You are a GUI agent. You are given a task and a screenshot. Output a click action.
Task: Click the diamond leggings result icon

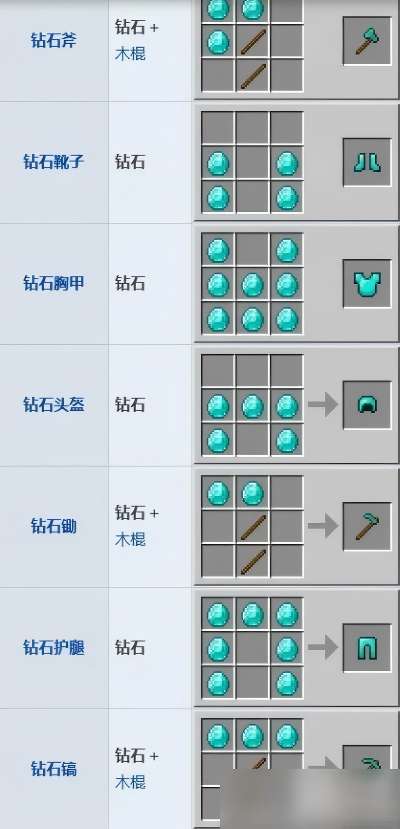click(x=367, y=648)
